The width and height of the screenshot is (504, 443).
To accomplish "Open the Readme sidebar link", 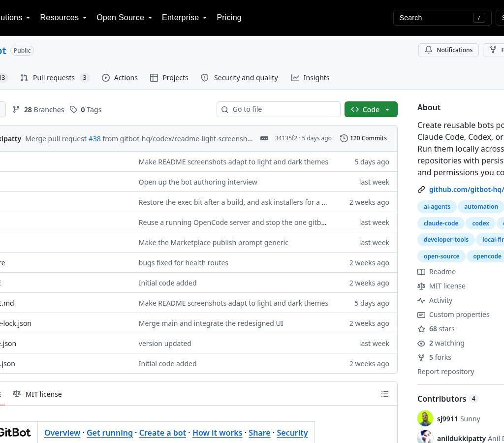I will (437, 272).
